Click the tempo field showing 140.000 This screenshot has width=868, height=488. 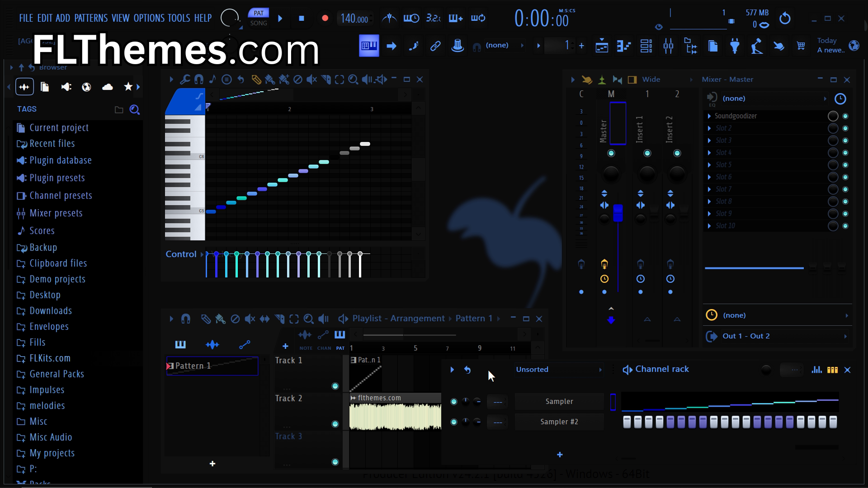click(x=354, y=19)
